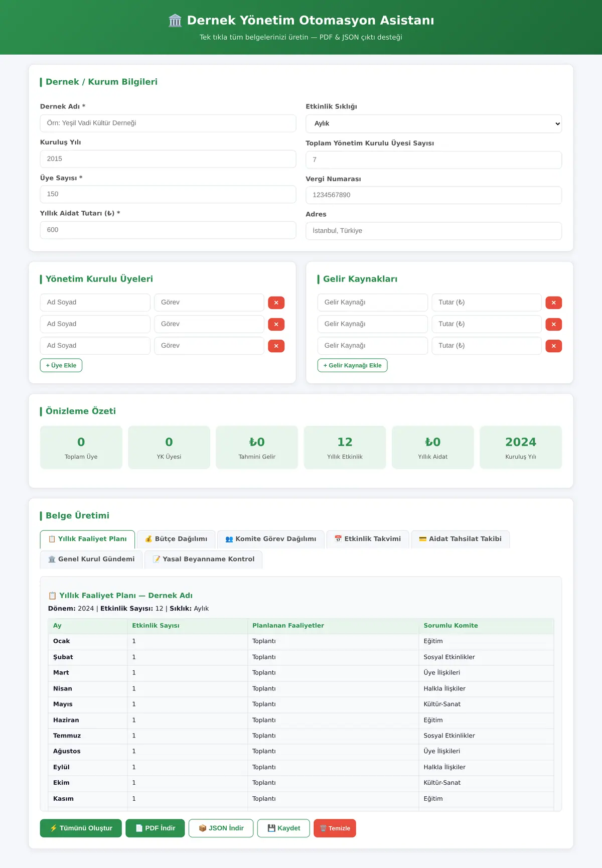Screen dimensions: 602x868
Task: Remove the first board member row
Action: click(x=276, y=303)
